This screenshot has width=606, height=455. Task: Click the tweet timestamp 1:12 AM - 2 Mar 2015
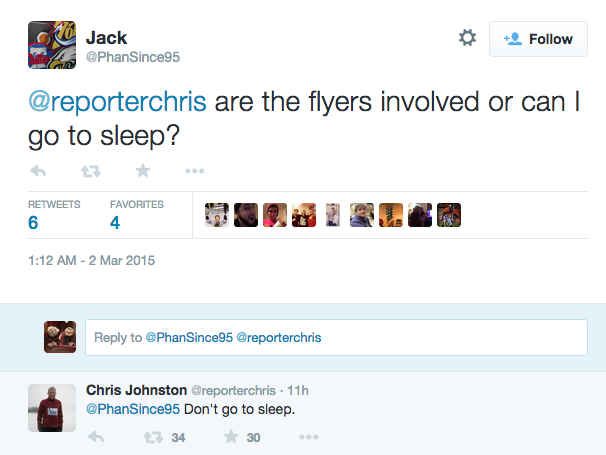click(x=91, y=261)
